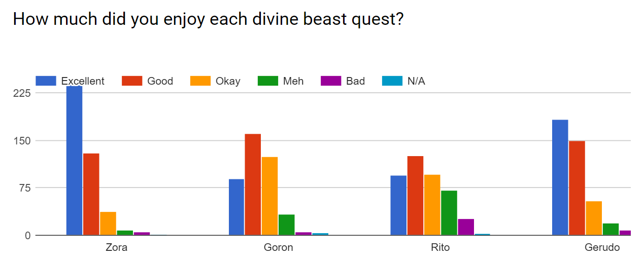Click the Gerudo blue Excellent bar
The height and width of the screenshot is (261, 644).
coord(560,177)
